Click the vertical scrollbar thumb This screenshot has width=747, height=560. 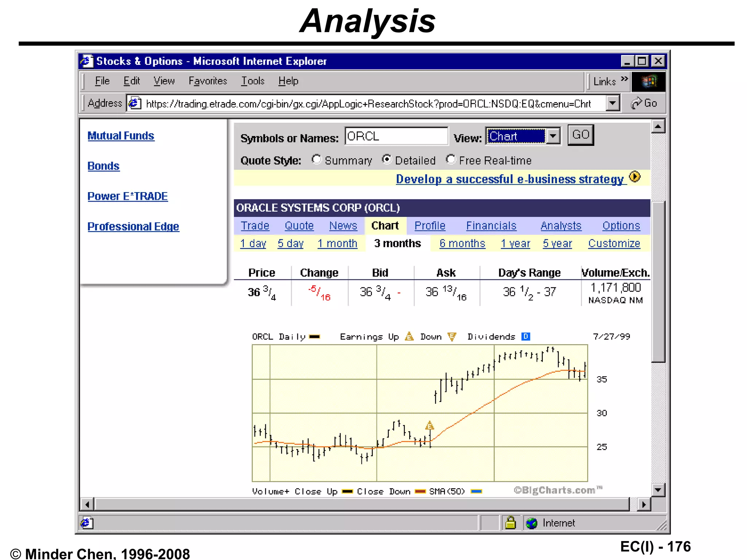pos(658,281)
